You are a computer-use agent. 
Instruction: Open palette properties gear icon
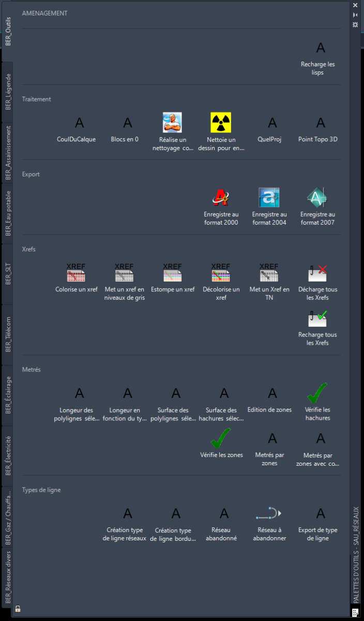(355, 24)
